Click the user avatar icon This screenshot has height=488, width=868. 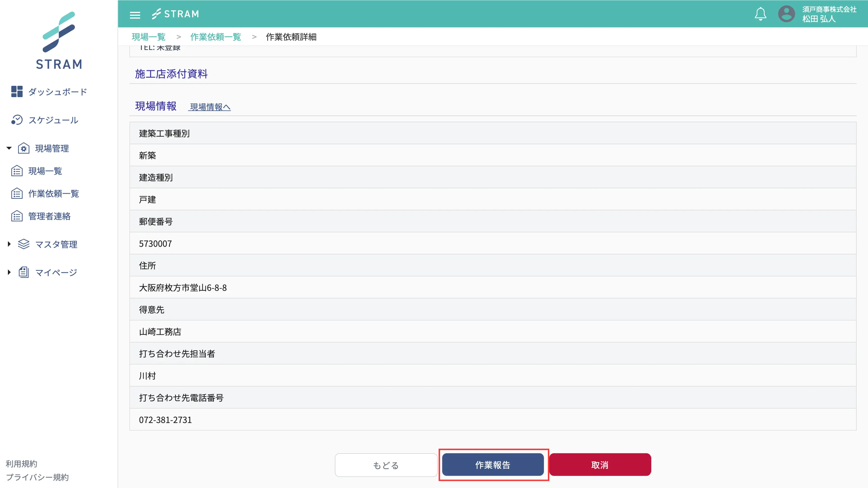point(786,14)
